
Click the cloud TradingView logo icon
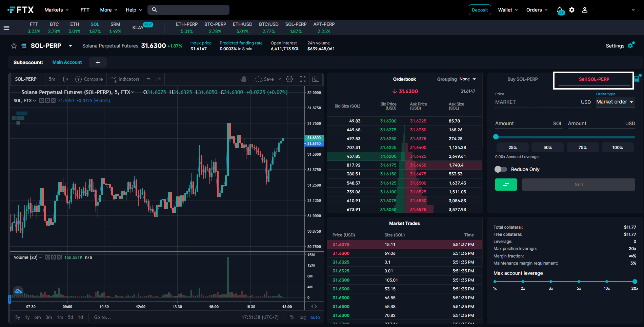(x=18, y=291)
